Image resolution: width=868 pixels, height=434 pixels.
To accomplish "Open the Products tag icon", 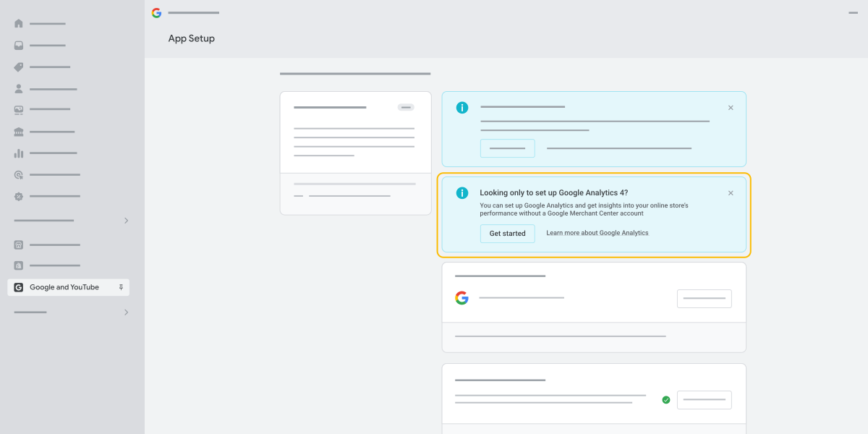I will click(18, 67).
